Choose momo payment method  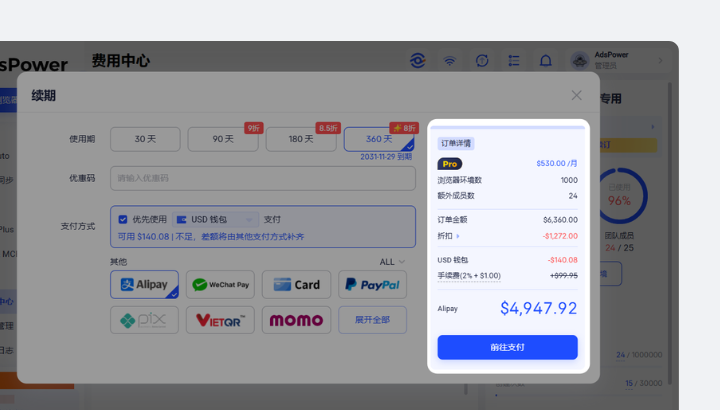point(296,320)
